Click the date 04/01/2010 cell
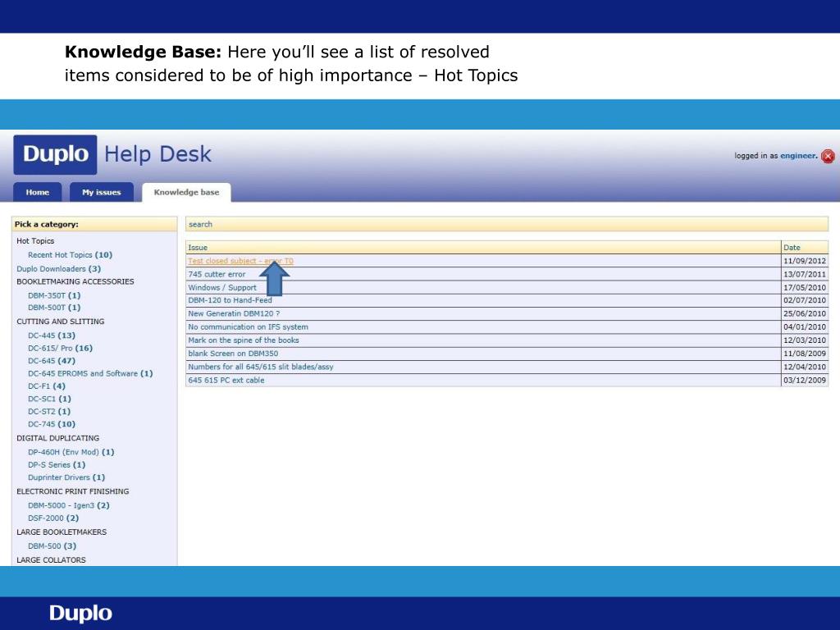 click(x=805, y=326)
